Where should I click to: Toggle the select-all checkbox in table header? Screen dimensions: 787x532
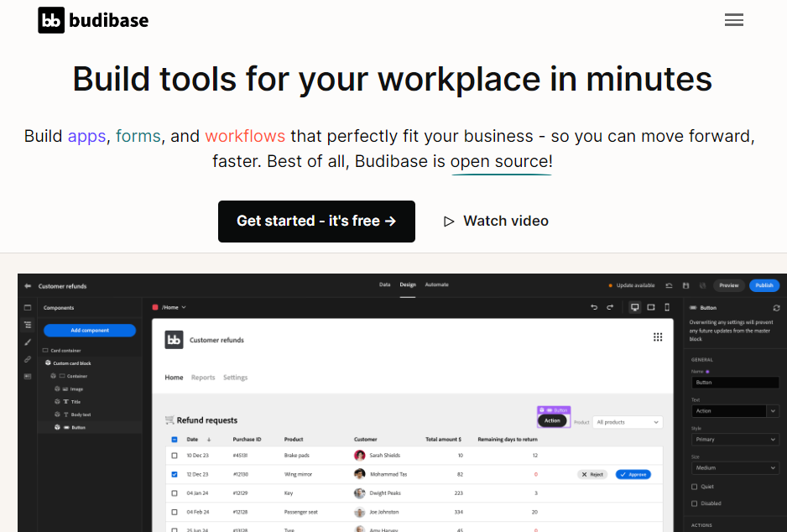(x=175, y=440)
